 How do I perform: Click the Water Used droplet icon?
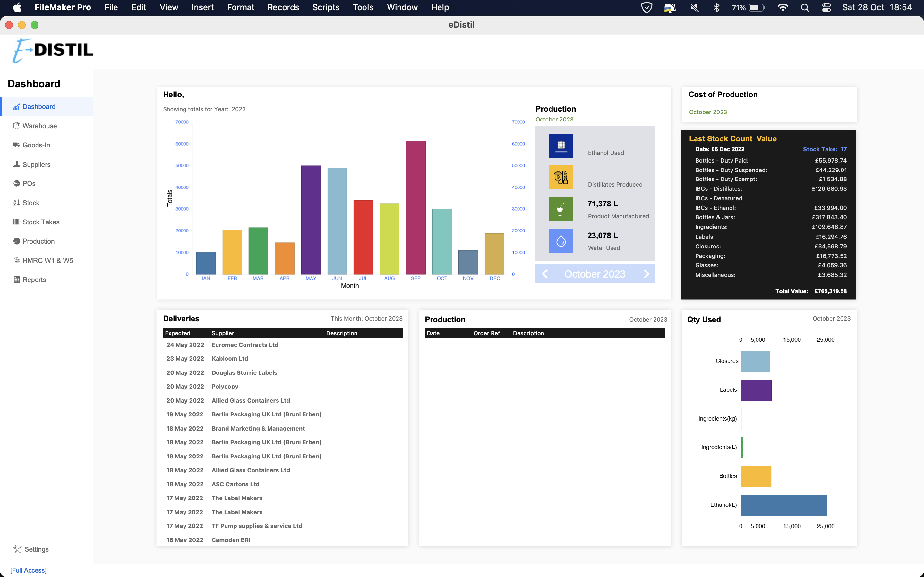pyautogui.click(x=560, y=240)
